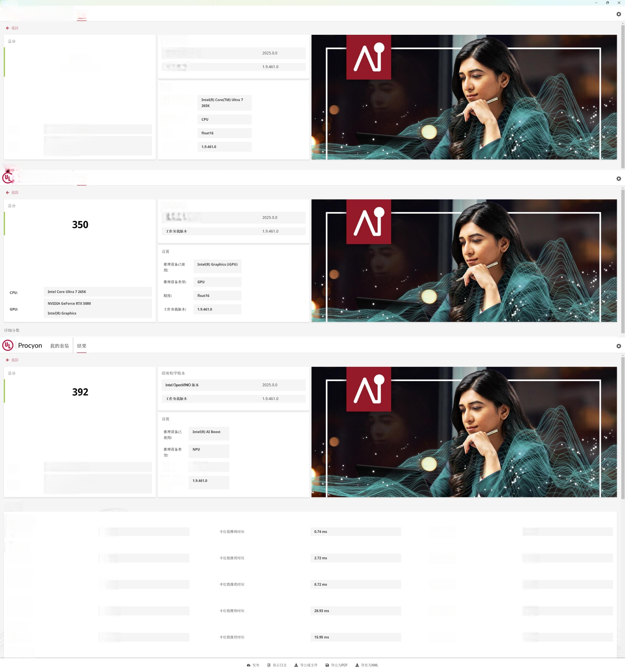Select overall score value 350

pos(80,225)
